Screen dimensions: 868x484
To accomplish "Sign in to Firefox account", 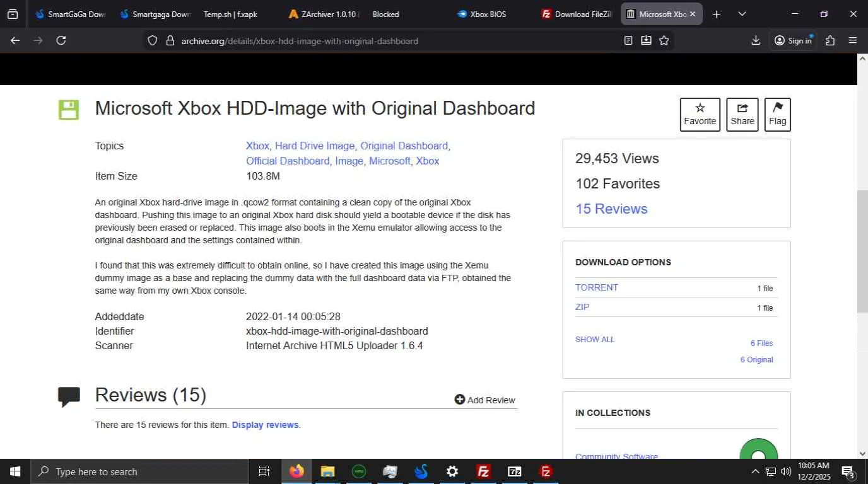I will pos(793,40).
